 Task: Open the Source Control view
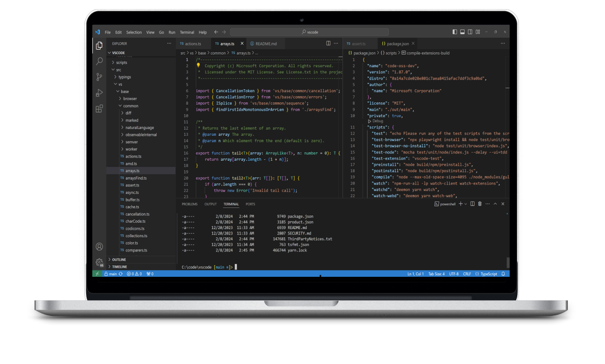click(x=99, y=77)
